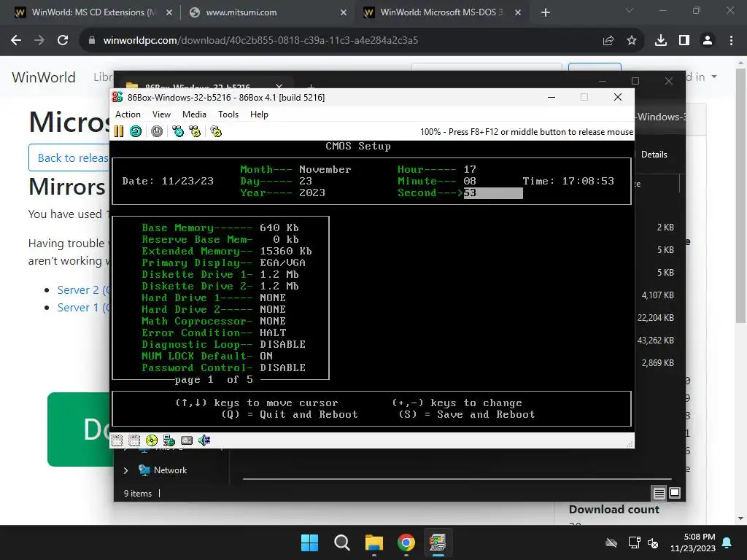Click the grey status icon beside speaker
The image size is (747, 560).
pos(187,440)
